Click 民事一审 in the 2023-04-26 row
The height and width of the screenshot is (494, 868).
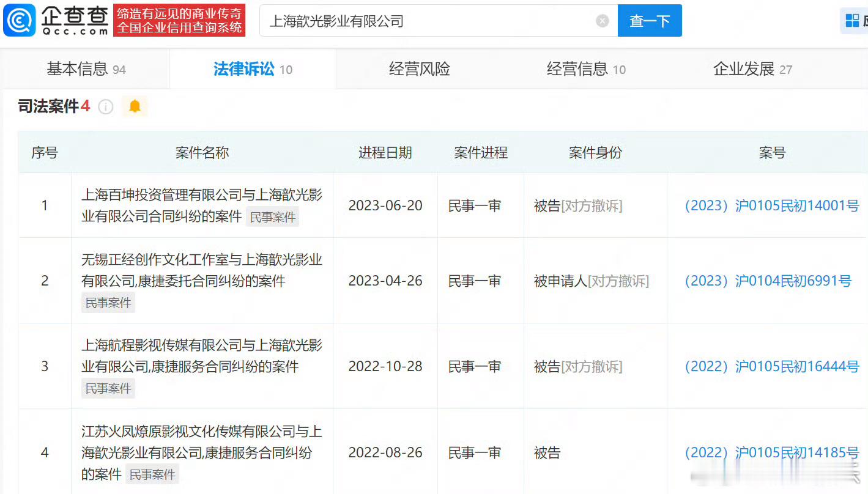click(475, 281)
